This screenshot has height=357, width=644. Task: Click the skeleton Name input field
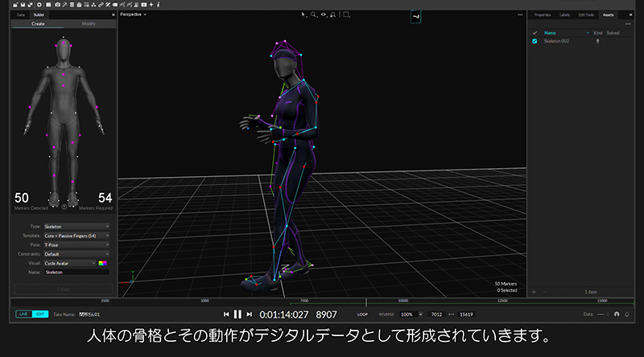point(76,272)
